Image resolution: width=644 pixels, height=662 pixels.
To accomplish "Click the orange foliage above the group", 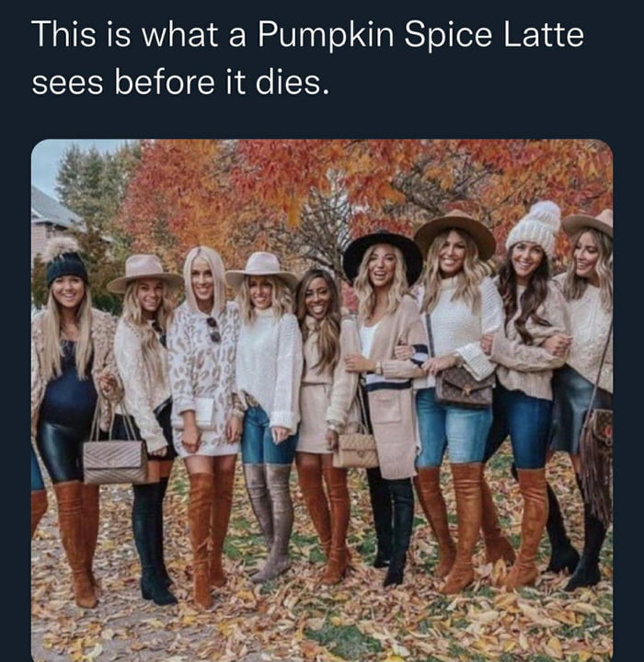I will [304, 175].
